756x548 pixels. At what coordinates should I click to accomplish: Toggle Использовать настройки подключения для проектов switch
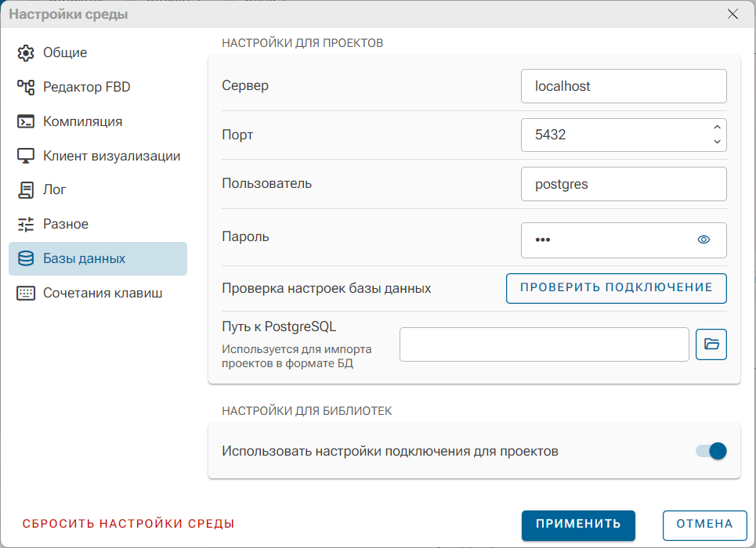[711, 451]
